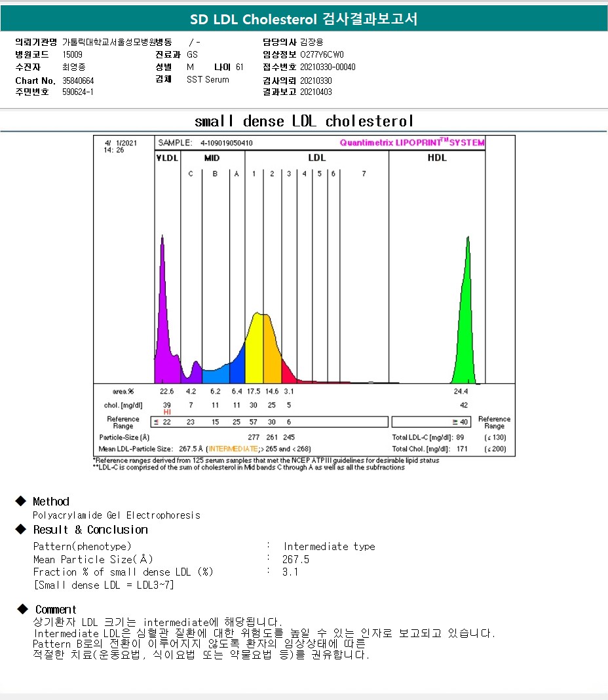Click the 'Result & Conclusion' heading
The height and width of the screenshot is (700, 608).
(90, 530)
